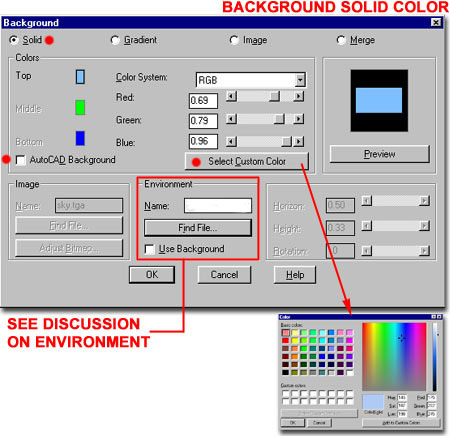Click the Preview button
Image resolution: width=450 pixels, height=436 pixels.
(379, 154)
